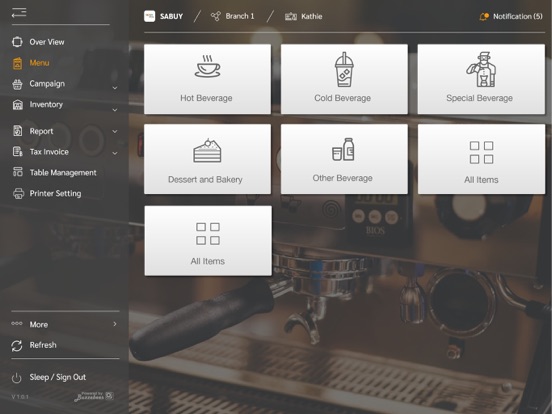The image size is (552, 414).
Task: Open Printer Setting page
Action: [x=55, y=194]
